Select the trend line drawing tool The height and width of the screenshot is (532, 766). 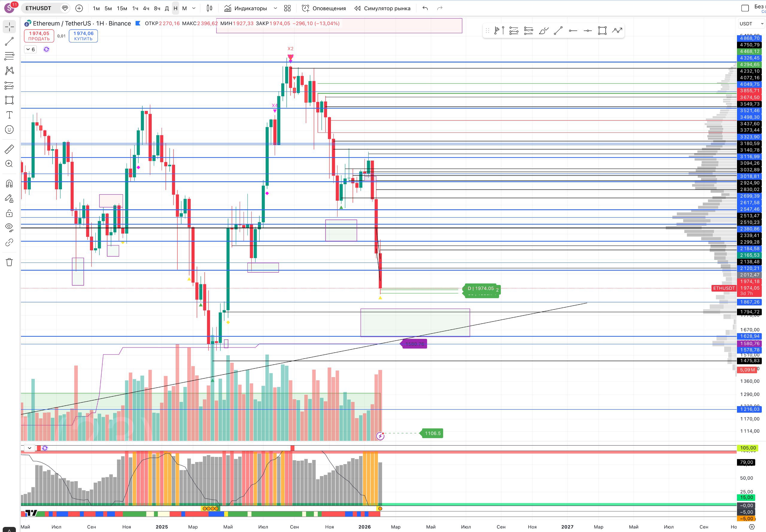(x=9, y=41)
